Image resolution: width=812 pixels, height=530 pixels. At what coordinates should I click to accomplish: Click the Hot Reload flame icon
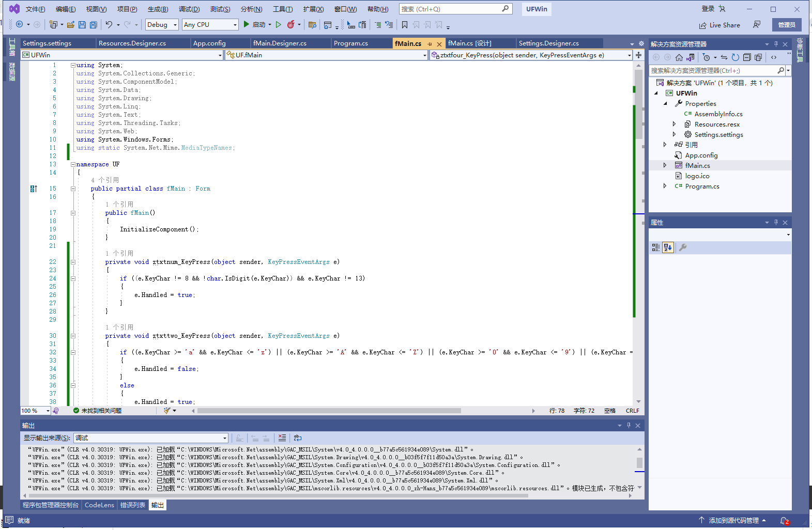pos(291,24)
